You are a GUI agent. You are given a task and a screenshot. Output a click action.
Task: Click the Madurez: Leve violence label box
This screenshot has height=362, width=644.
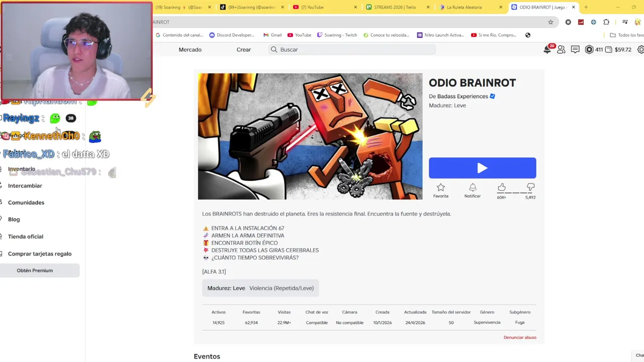[261, 288]
